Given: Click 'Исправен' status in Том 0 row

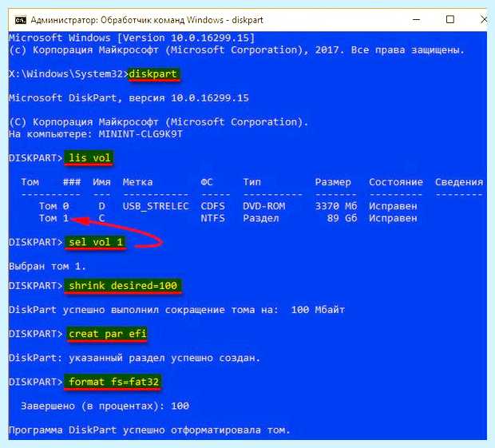Looking at the screenshot, I should coord(393,206).
